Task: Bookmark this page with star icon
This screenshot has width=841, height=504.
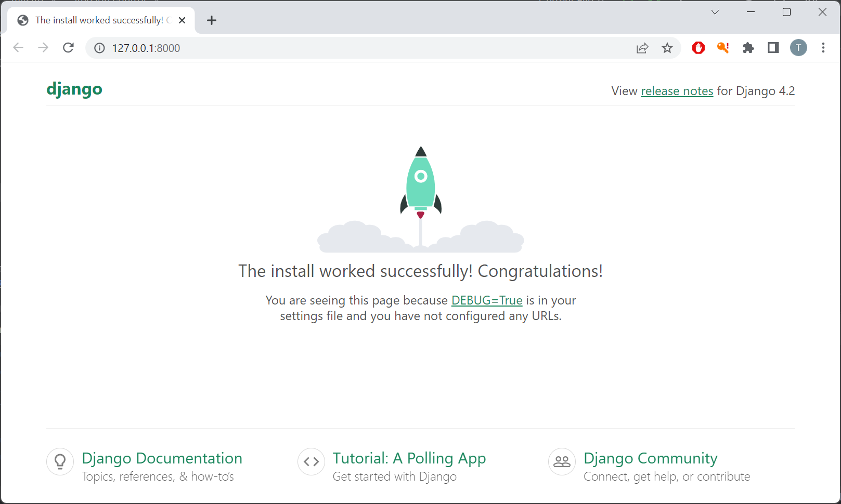Action: 667,48
